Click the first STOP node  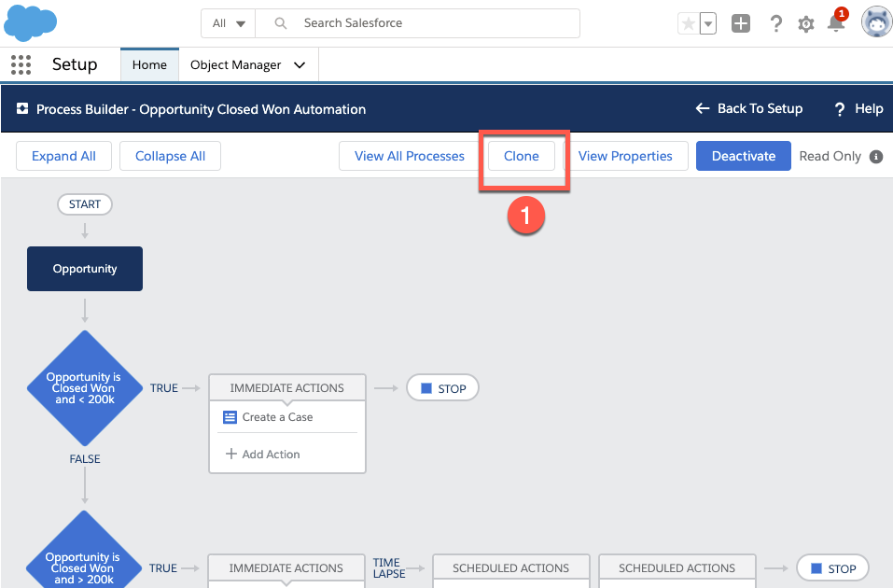point(442,388)
